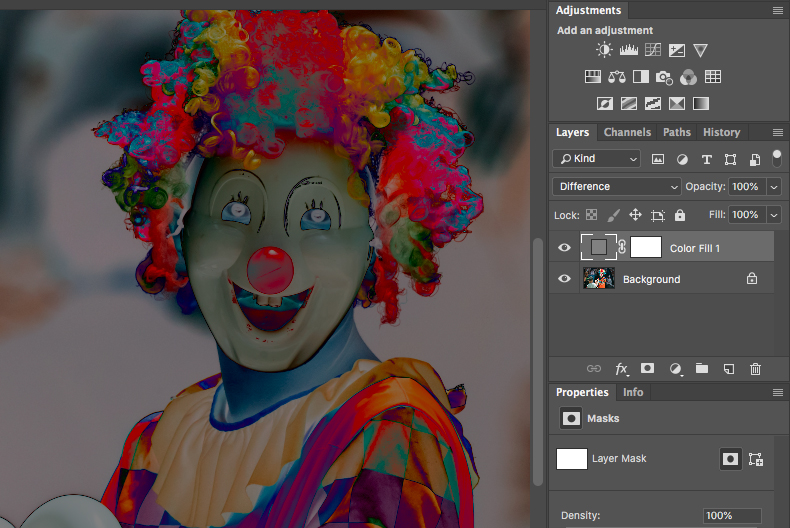Create a Photo Filter adjustment

point(665,77)
